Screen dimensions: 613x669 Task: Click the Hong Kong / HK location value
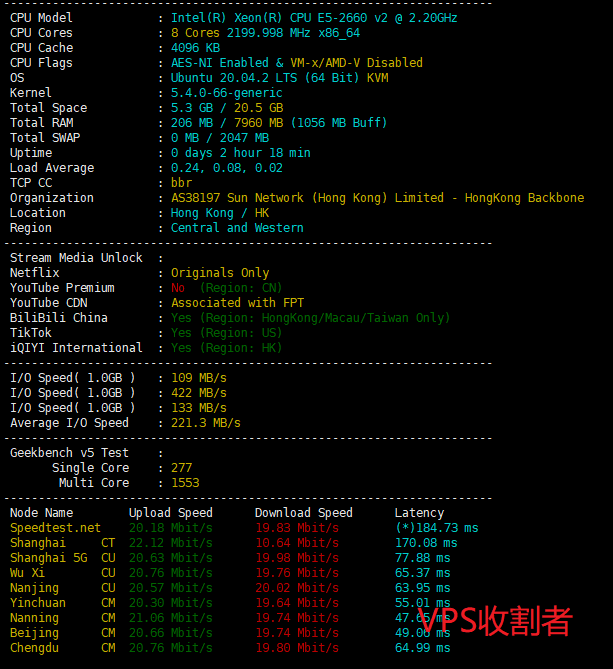coord(220,213)
